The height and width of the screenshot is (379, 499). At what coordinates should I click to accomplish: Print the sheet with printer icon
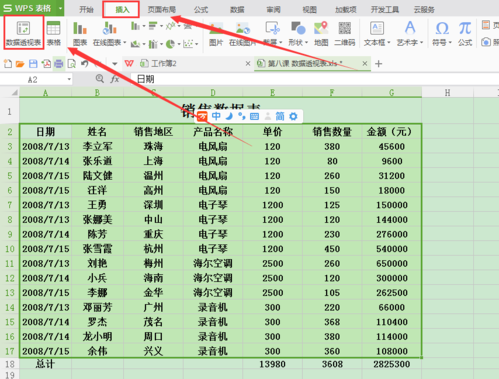point(59,63)
